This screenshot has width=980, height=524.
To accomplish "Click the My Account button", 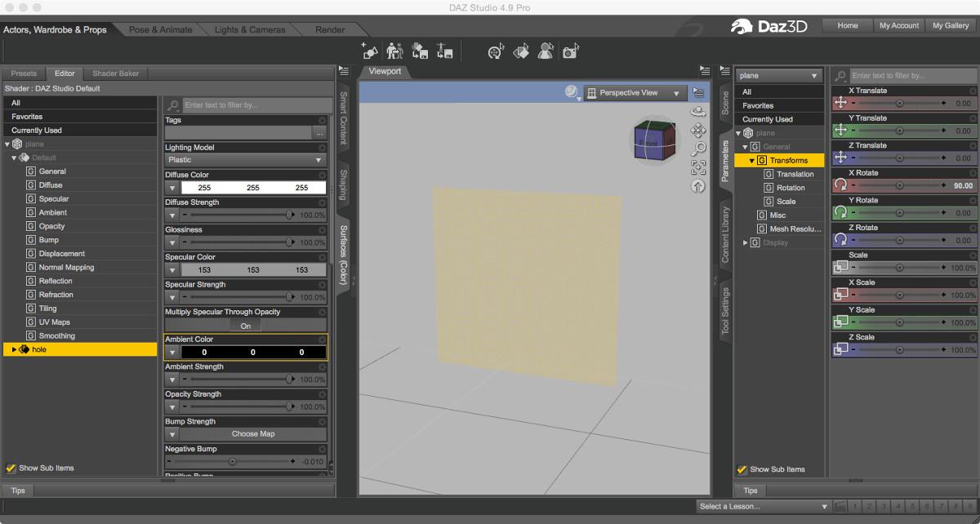I will tap(899, 25).
